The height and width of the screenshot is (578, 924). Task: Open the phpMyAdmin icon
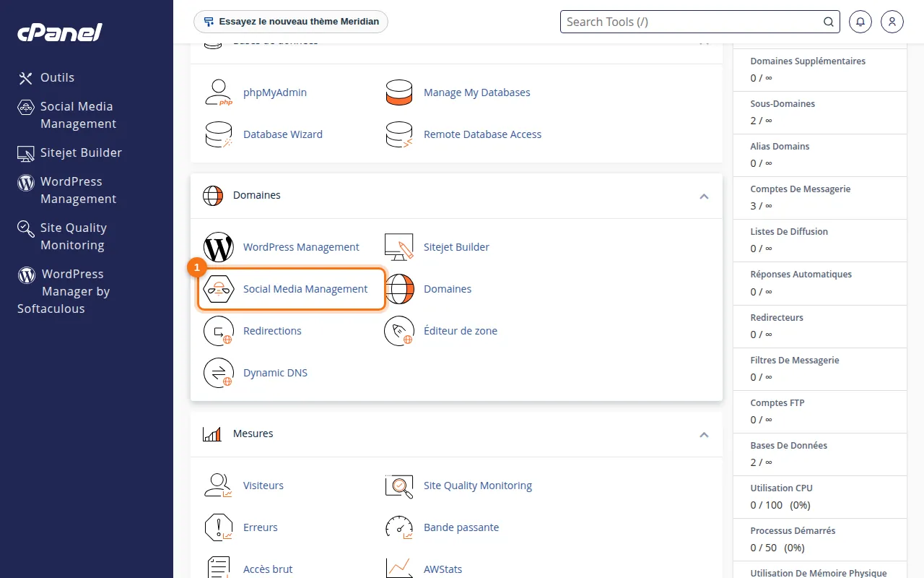(218, 92)
